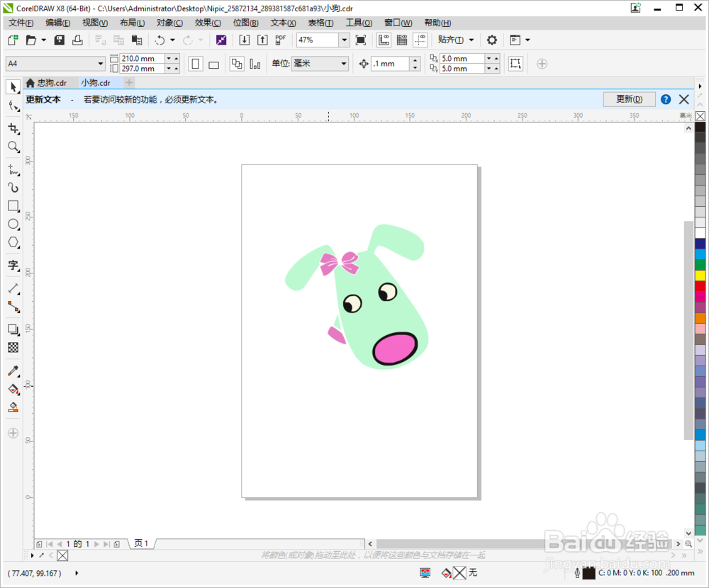Open help for update text

666,99
